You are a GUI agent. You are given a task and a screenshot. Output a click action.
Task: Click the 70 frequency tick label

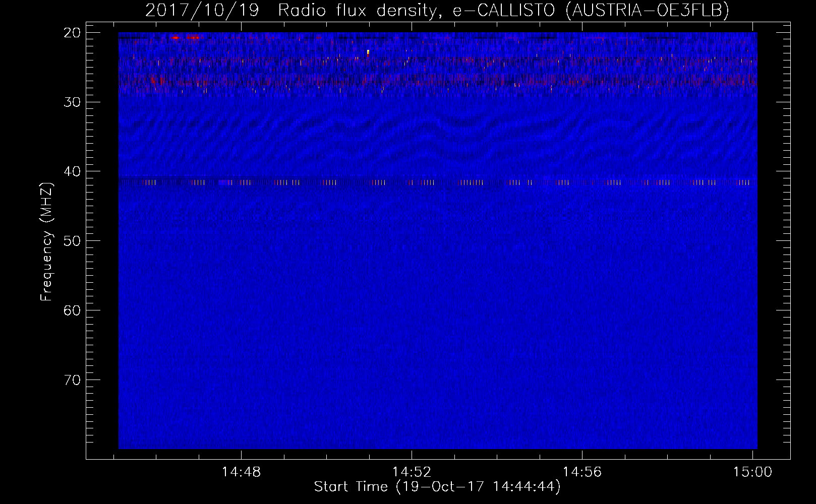[72, 380]
